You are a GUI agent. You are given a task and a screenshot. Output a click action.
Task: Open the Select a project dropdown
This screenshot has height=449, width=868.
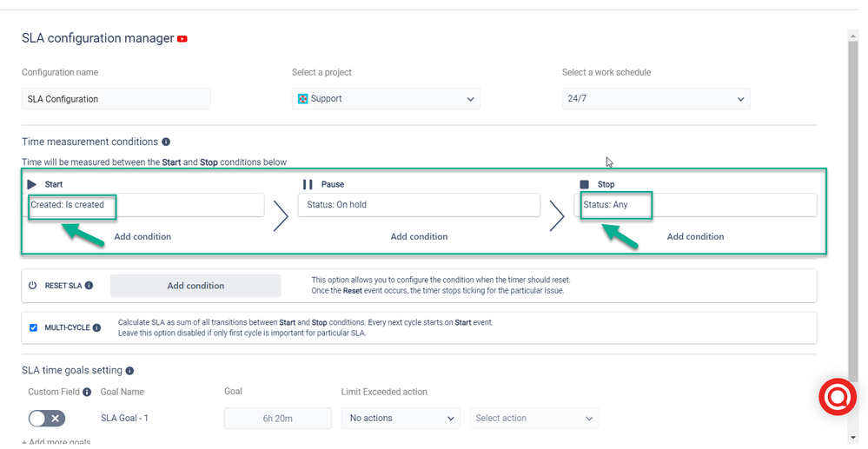[386, 99]
